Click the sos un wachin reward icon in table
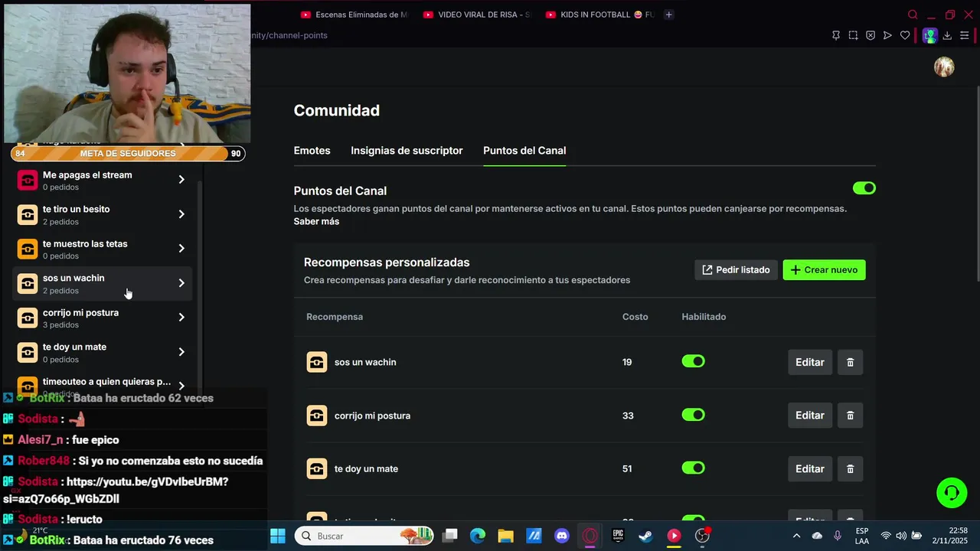Viewport: 980px width, 551px height. click(x=317, y=362)
